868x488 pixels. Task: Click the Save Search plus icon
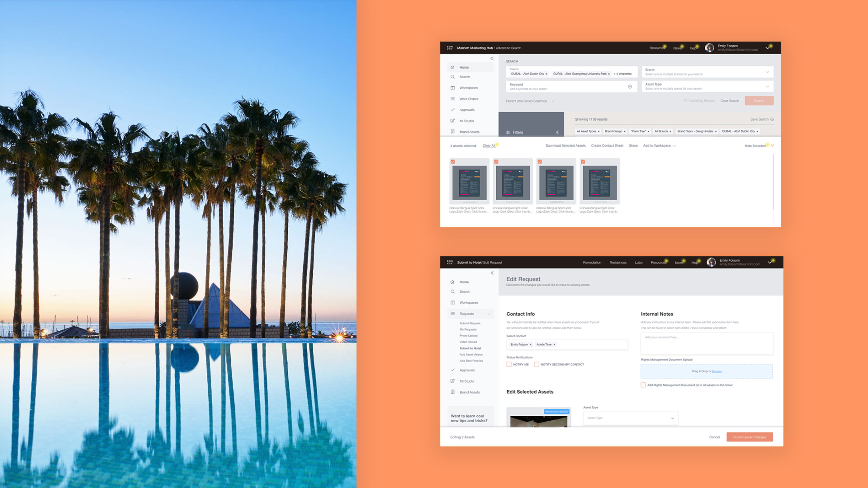pos(772,119)
